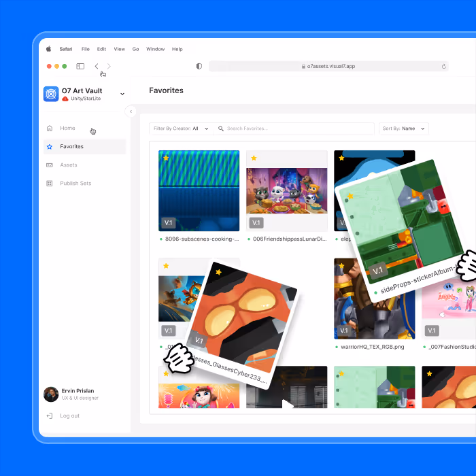Reload the page with the refresh icon
The width and height of the screenshot is (476, 476).
444,66
